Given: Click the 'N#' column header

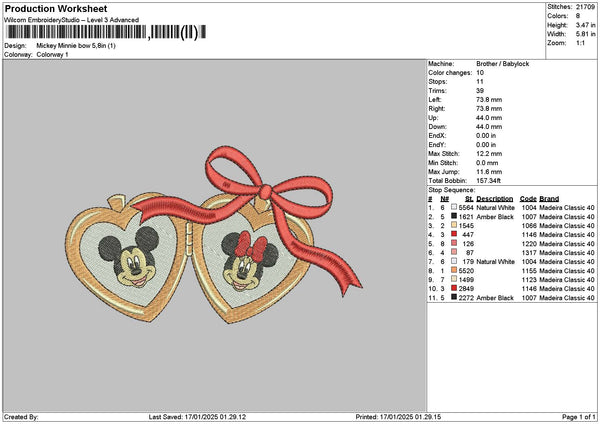Looking at the screenshot, I should 444,199.
